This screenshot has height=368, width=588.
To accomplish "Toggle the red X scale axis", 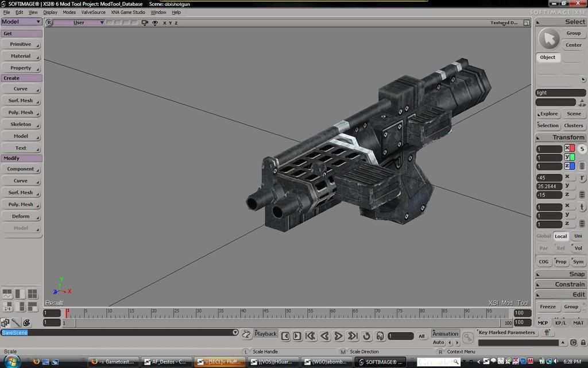I will [x=570, y=148].
